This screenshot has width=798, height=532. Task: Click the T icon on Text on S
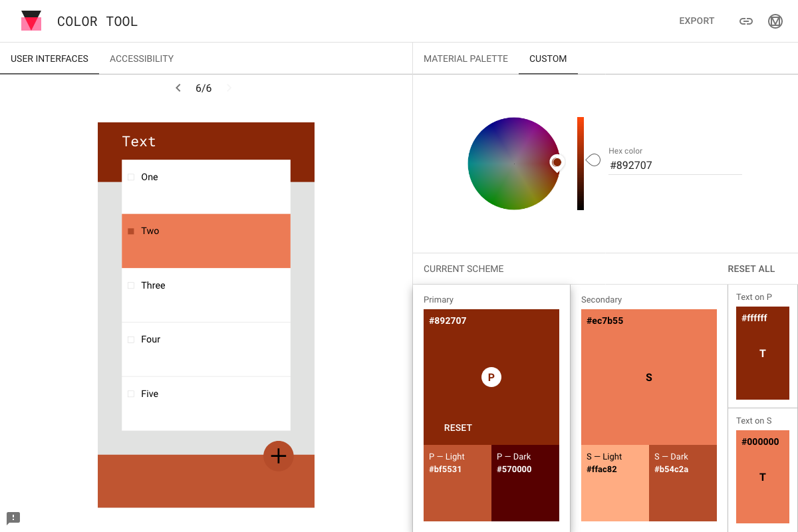[762, 477]
